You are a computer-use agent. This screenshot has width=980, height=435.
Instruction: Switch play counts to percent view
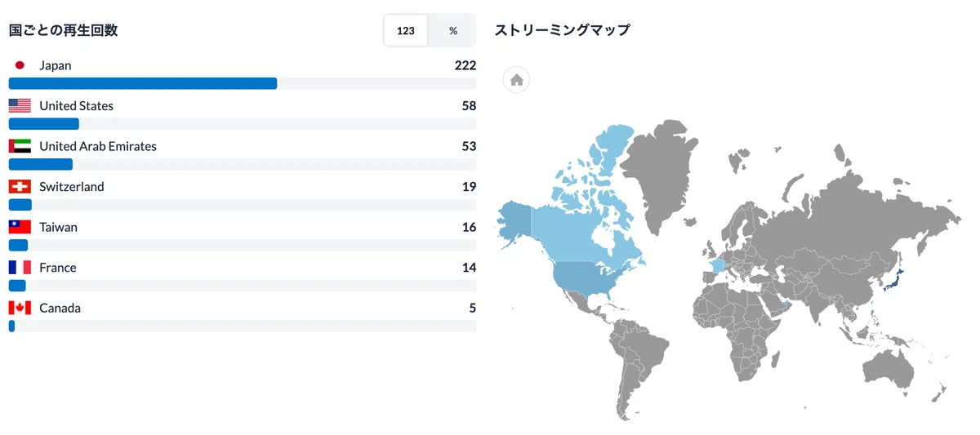(x=452, y=31)
